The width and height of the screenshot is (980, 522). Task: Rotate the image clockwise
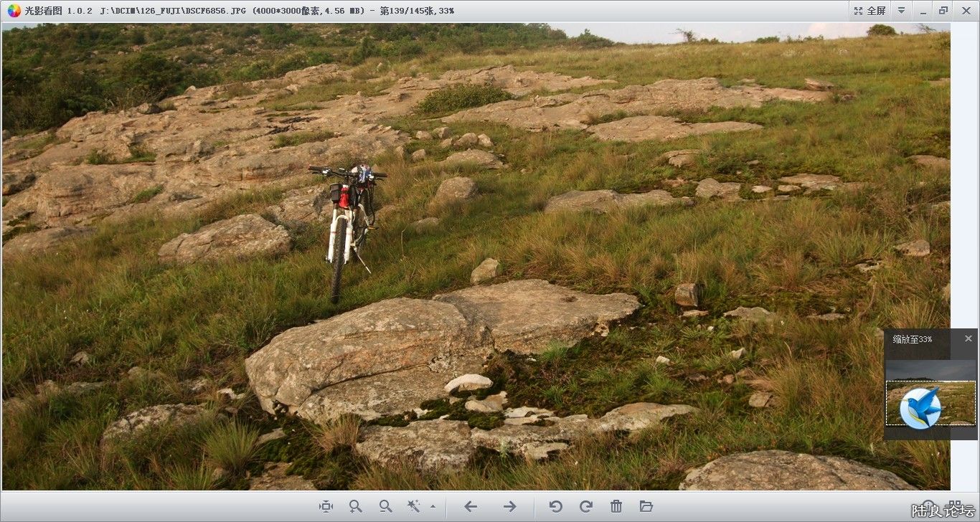pos(585,506)
